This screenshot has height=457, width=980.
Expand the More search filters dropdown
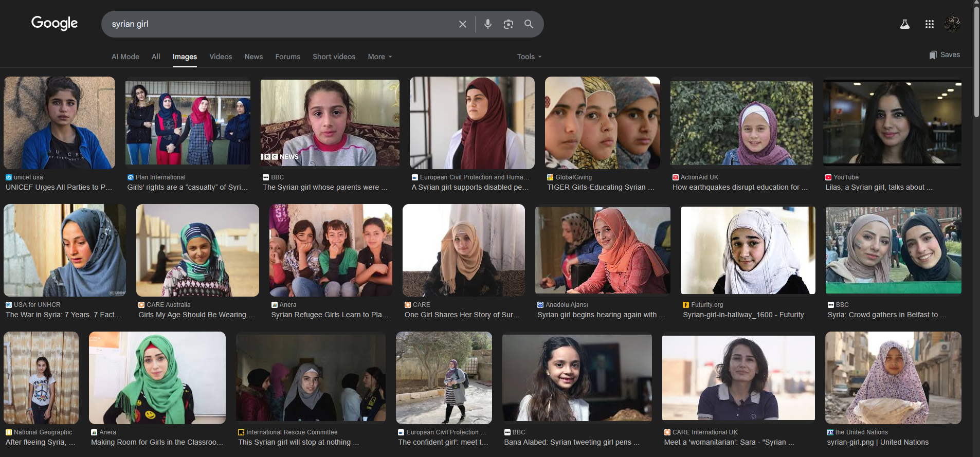[x=379, y=57]
